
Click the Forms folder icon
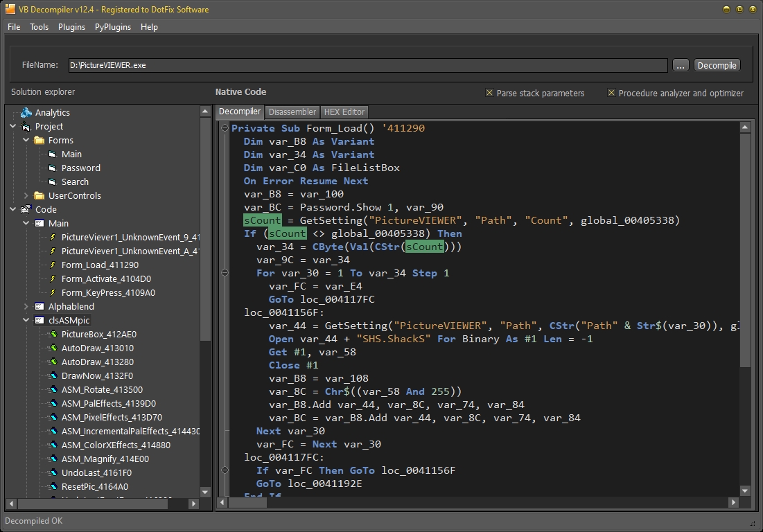40,140
